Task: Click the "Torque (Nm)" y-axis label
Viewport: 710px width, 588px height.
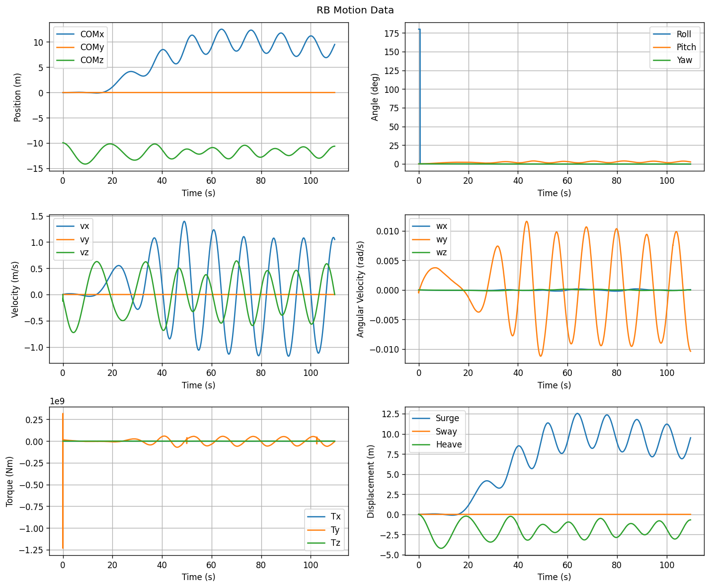Action: point(10,481)
